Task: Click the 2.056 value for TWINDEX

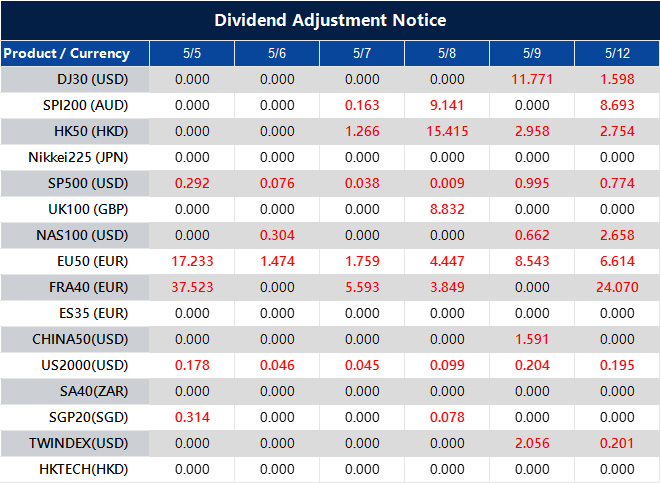Action: point(531,443)
